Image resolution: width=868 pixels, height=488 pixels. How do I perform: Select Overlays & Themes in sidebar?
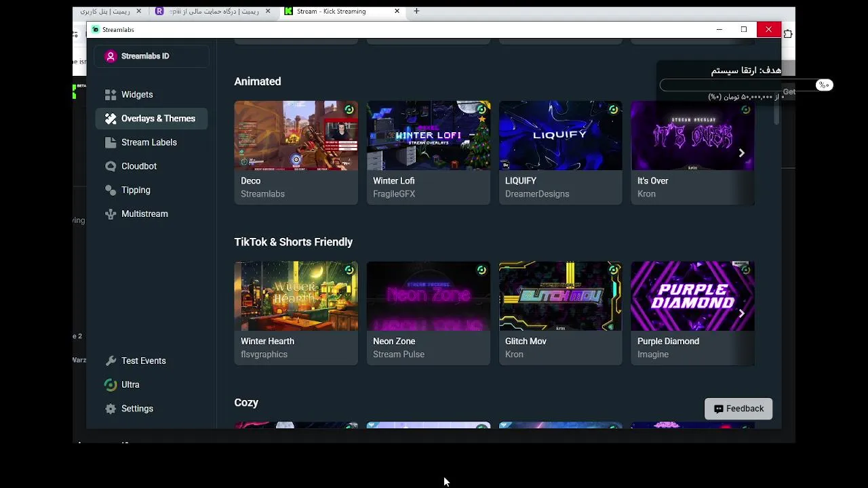click(x=151, y=119)
